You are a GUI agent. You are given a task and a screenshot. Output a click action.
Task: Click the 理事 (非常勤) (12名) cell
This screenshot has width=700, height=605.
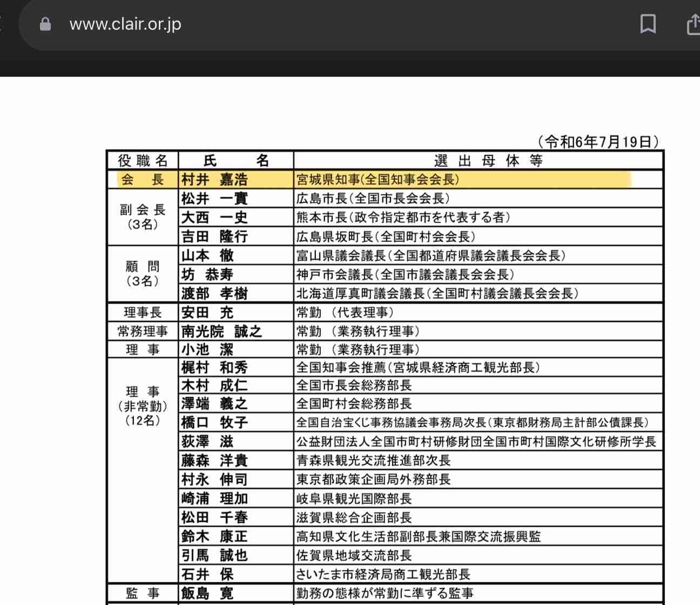143,470
